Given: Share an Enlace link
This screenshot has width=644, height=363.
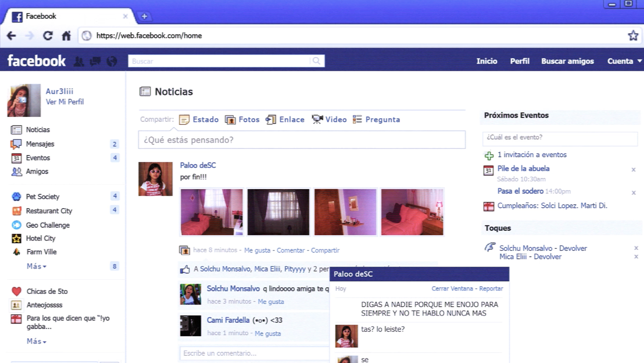Looking at the screenshot, I should (x=285, y=120).
